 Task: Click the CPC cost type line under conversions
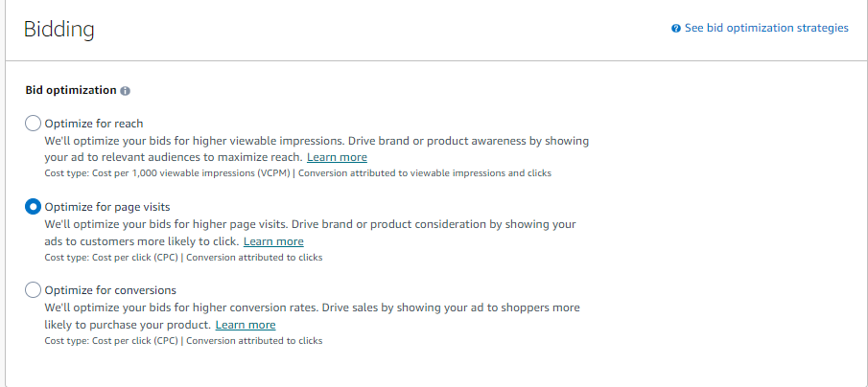[x=183, y=340]
